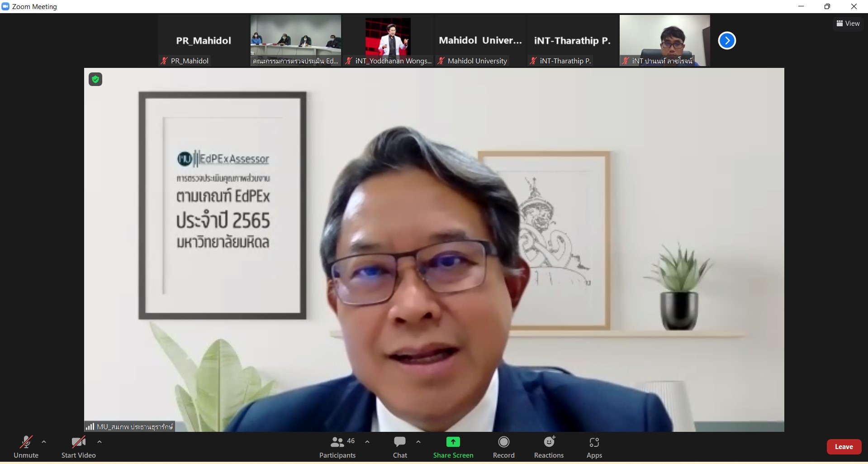Click the Mahidol University participant tile
This screenshot has height=464, width=868.
click(x=480, y=41)
